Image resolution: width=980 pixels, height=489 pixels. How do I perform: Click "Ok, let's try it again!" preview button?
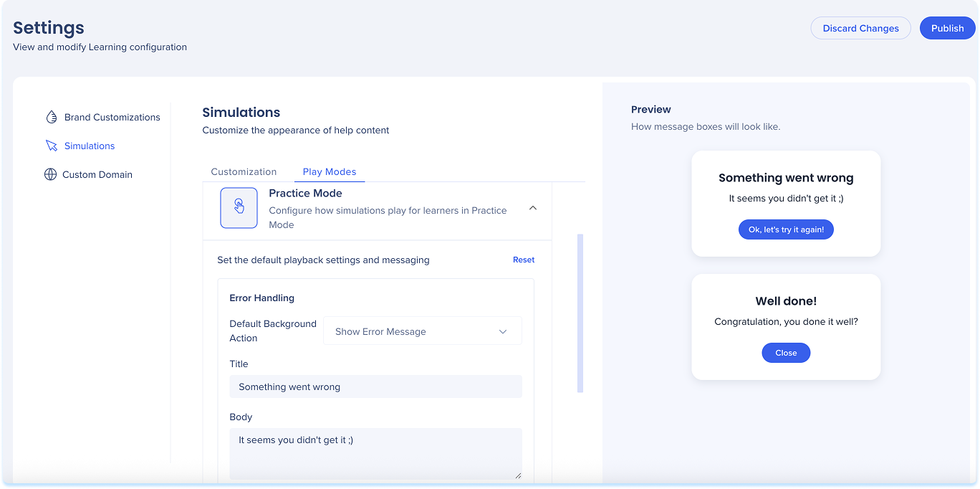[786, 229]
